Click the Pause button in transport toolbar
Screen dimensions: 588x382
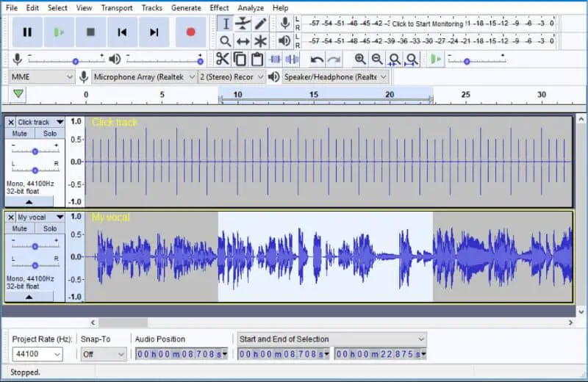click(x=27, y=32)
